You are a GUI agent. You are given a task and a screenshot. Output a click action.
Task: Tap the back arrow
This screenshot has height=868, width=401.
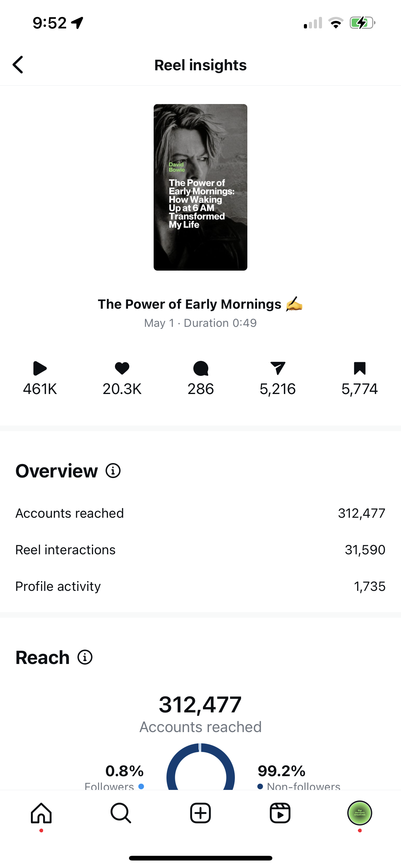(18, 65)
